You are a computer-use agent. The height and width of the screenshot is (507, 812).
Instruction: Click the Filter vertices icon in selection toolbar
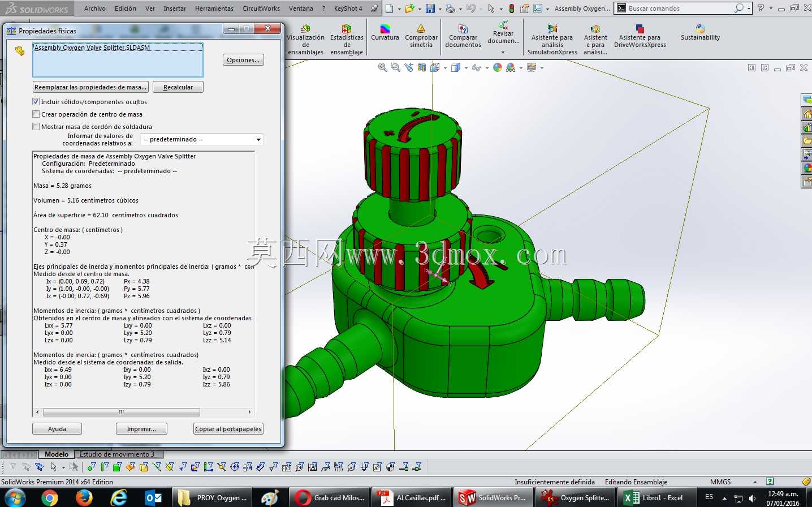92,467
